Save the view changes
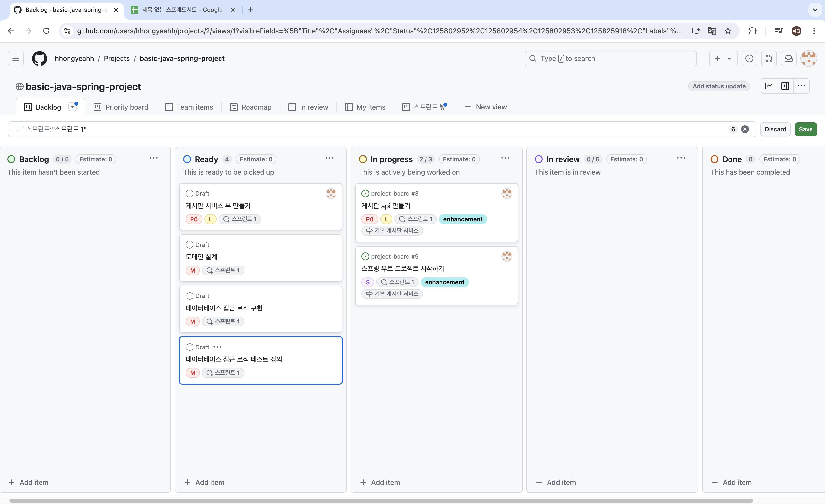The height and width of the screenshot is (504, 825). coord(805,129)
